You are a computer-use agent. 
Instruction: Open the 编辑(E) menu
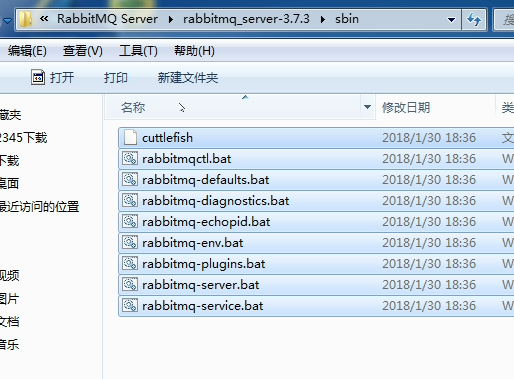pyautogui.click(x=27, y=51)
